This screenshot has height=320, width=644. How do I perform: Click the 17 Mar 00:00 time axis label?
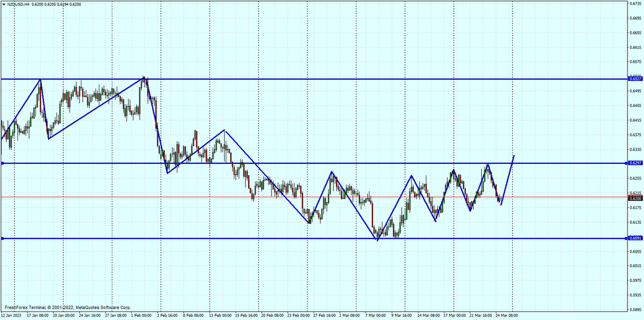[x=455, y=316]
